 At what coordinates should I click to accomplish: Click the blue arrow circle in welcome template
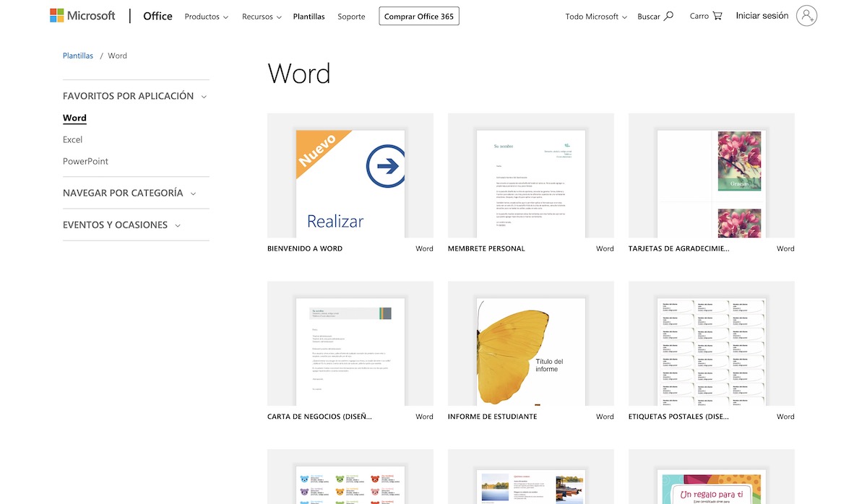coord(385,167)
